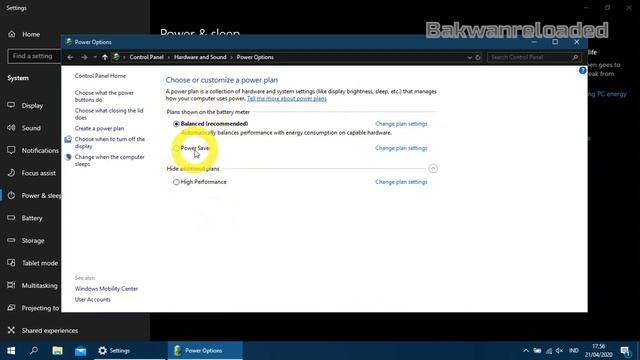This screenshot has height=360, width=640.
Task: Open Control Panel Home link
Action: click(100, 76)
